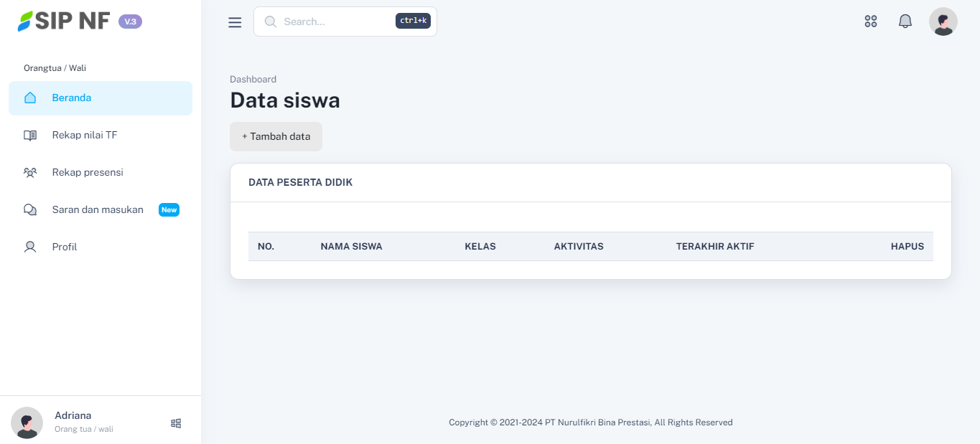This screenshot has height=444, width=980.
Task: Open Saran dan masukan menu item
Action: point(98,210)
